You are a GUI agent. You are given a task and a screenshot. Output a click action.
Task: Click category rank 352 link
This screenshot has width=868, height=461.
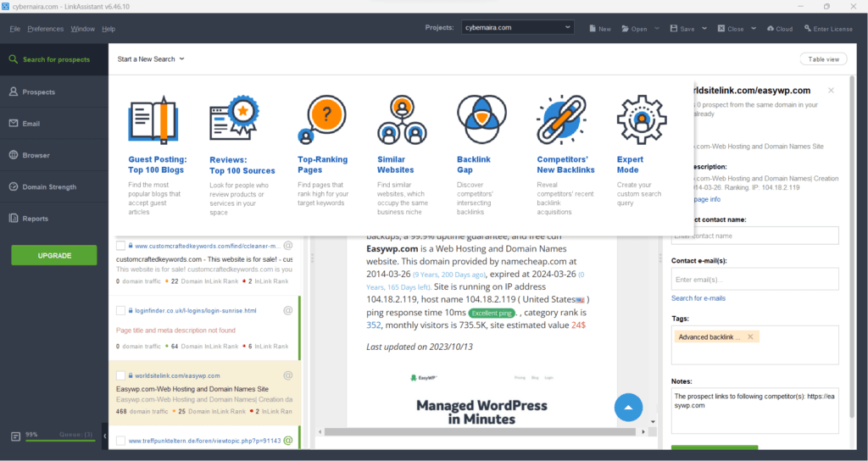pyautogui.click(x=374, y=325)
